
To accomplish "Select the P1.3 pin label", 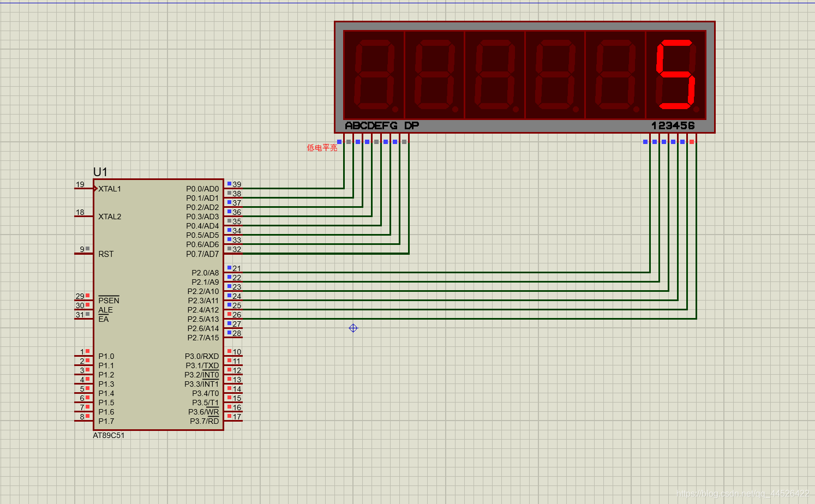I will point(106,384).
